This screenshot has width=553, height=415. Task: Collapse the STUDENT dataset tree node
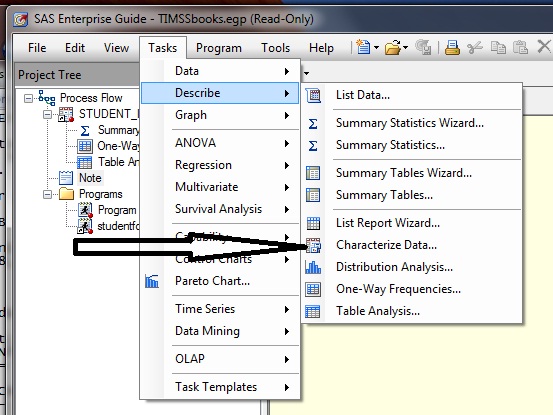point(47,115)
